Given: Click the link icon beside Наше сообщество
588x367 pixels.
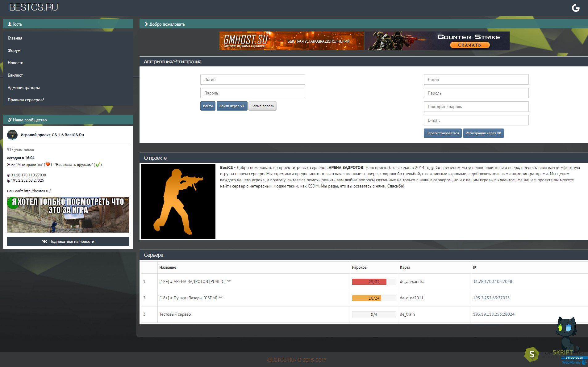Looking at the screenshot, I should (10, 120).
